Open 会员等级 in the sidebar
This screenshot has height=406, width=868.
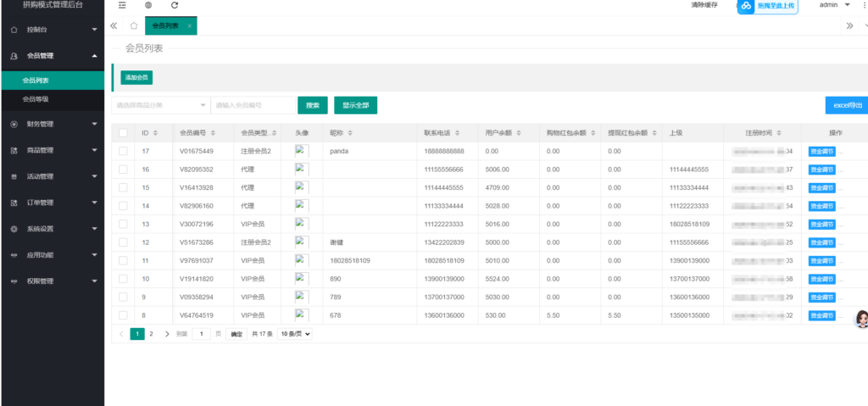[x=36, y=99]
